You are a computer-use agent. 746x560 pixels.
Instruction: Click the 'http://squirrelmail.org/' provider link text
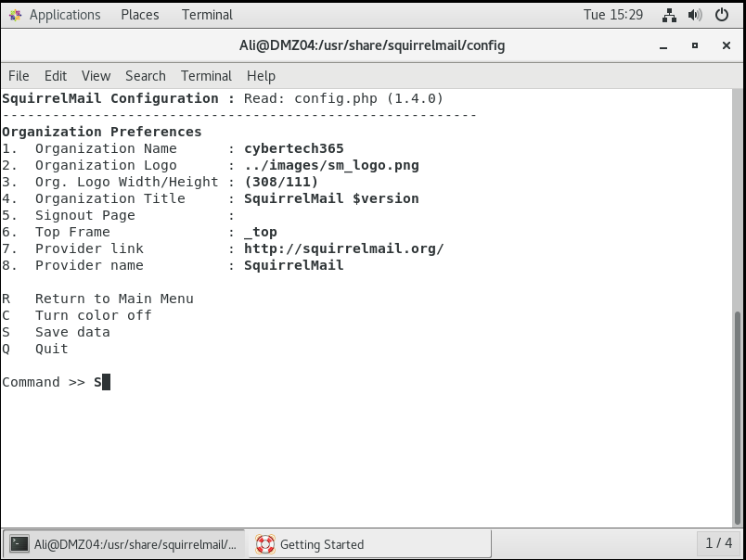click(x=344, y=248)
